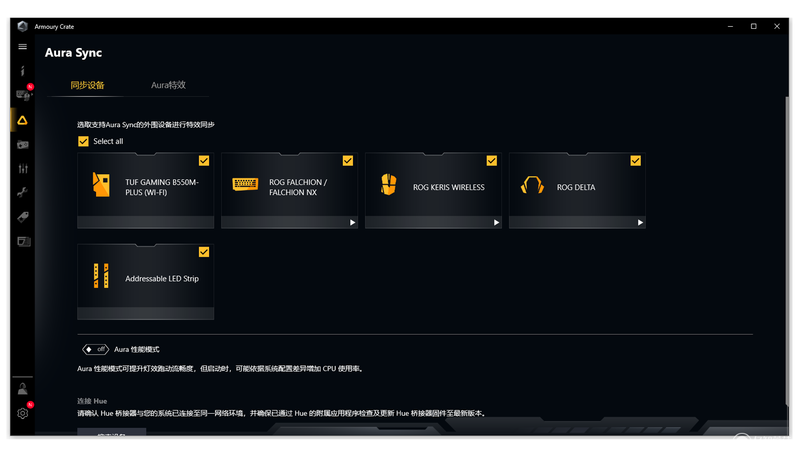The height and width of the screenshot is (458, 800).
Task: Click the ROG Falchion keyboard icon
Action: point(245,184)
